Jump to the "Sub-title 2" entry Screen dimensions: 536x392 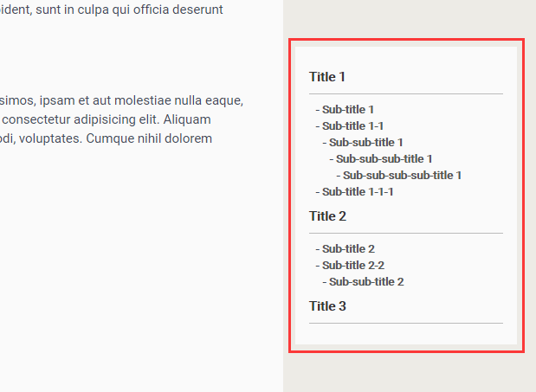347,249
